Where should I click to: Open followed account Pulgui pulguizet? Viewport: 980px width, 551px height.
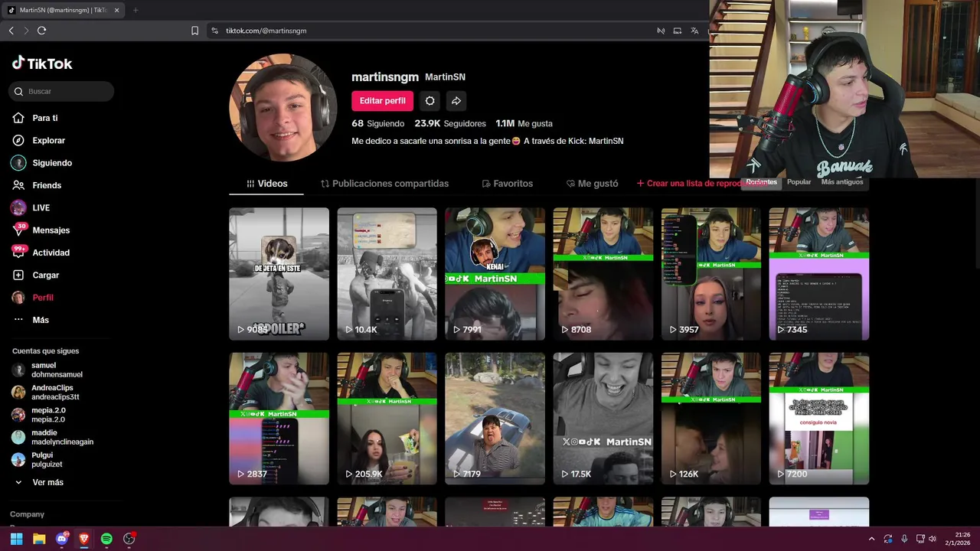click(37, 460)
